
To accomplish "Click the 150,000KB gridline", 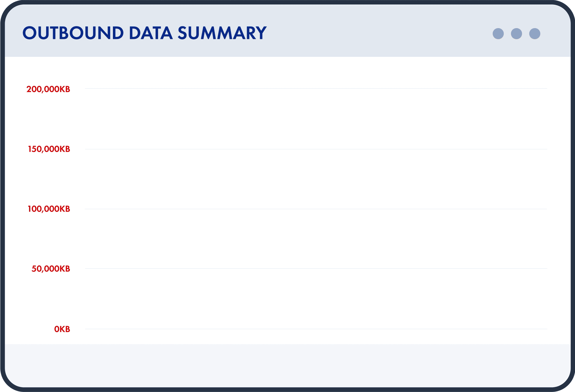I will 316,149.
